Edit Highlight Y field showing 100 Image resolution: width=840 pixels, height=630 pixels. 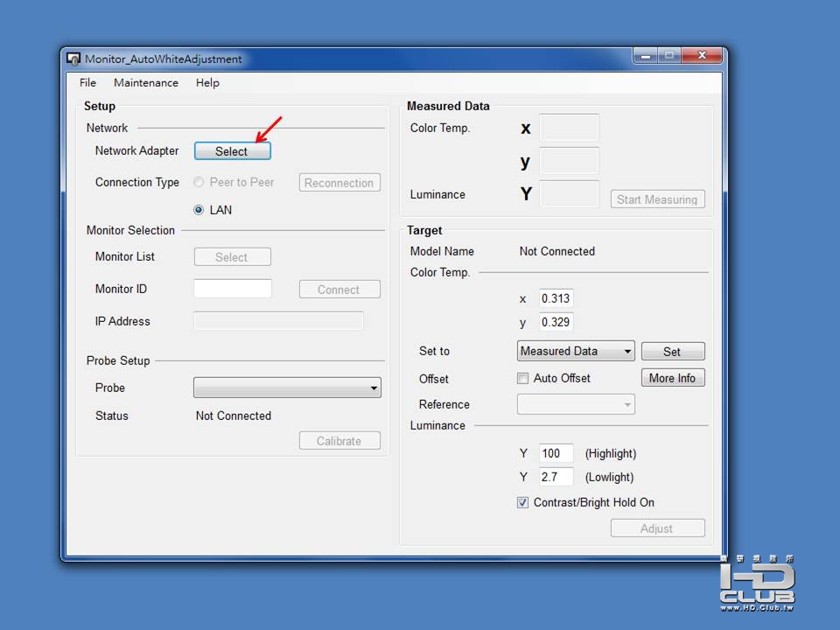coord(556,453)
